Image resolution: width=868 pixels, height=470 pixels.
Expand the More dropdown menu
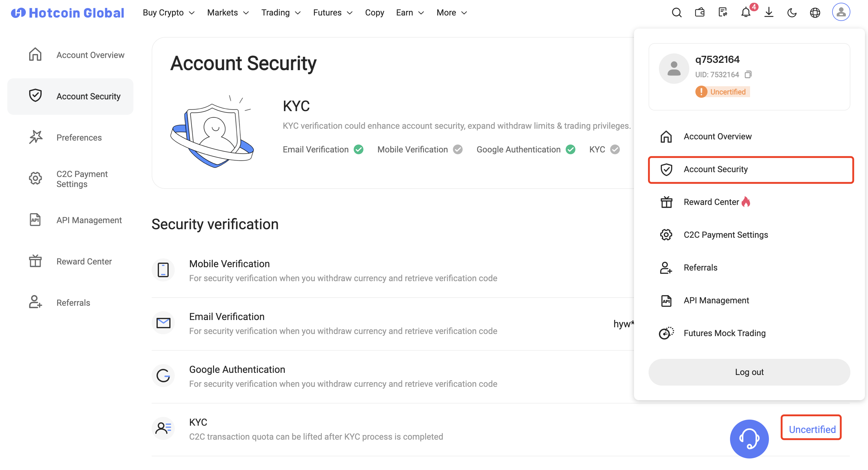point(452,13)
